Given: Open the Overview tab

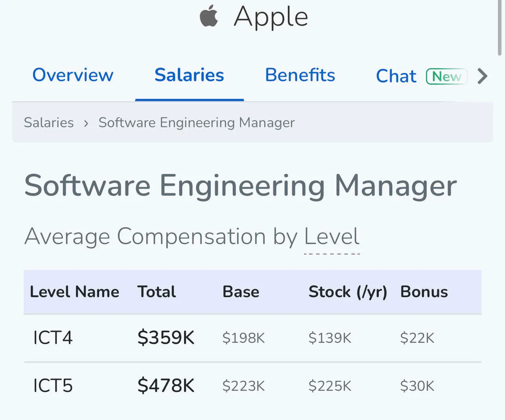Looking at the screenshot, I should [x=73, y=75].
